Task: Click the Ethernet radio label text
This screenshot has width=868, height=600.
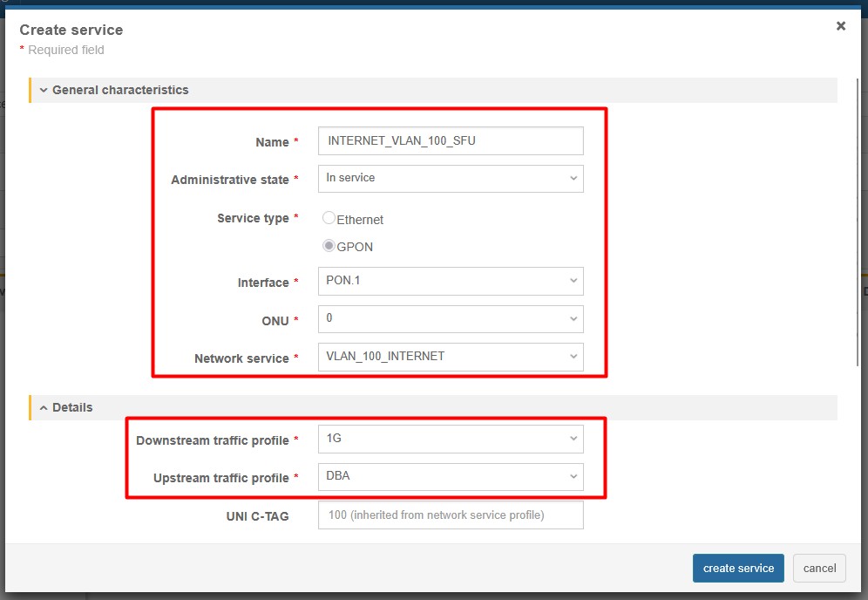Action: pos(360,220)
